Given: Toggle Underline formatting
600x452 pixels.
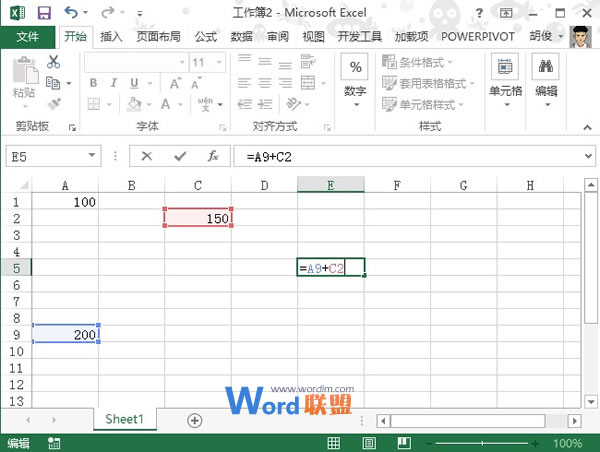Looking at the screenshot, I should pos(134,83).
